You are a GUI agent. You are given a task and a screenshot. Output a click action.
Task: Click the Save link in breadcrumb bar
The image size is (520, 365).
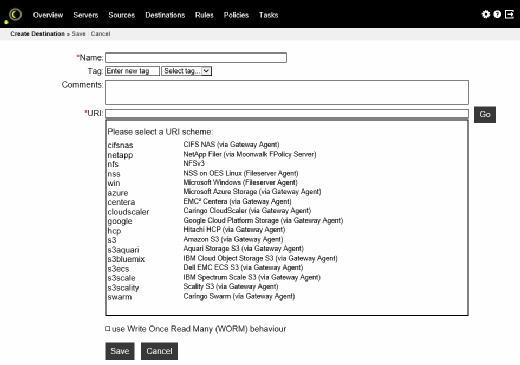[x=78, y=34]
